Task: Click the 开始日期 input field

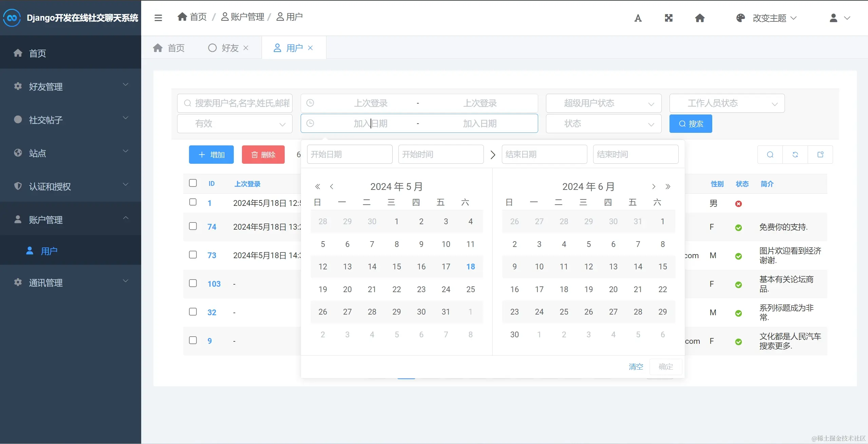Action: [350, 155]
